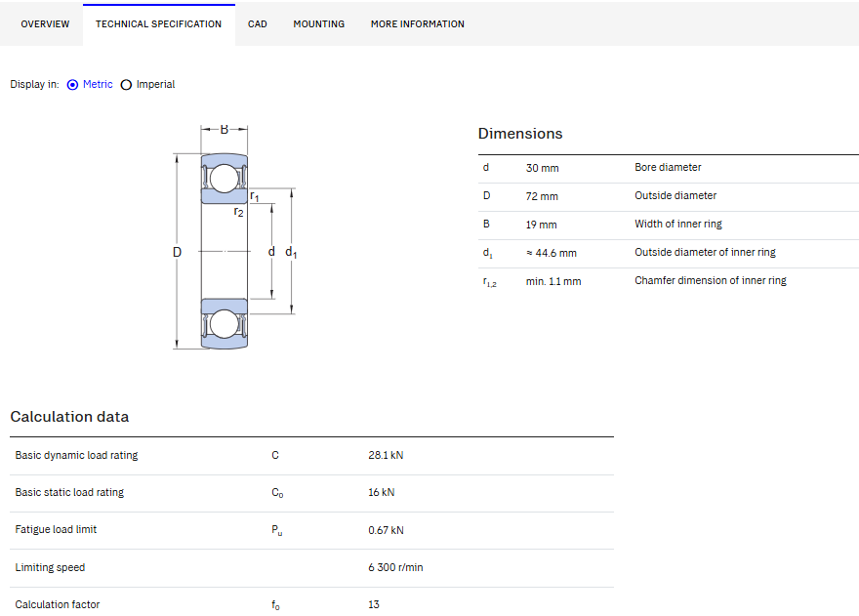Click the 'Bore diameter' description
This screenshot has width=859, height=616.
coord(668,167)
